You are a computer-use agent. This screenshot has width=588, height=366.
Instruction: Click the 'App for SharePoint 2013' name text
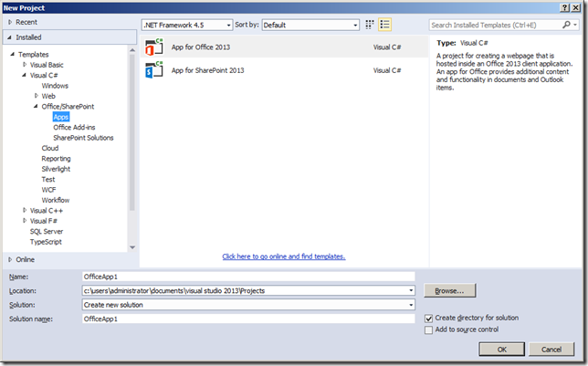208,70
